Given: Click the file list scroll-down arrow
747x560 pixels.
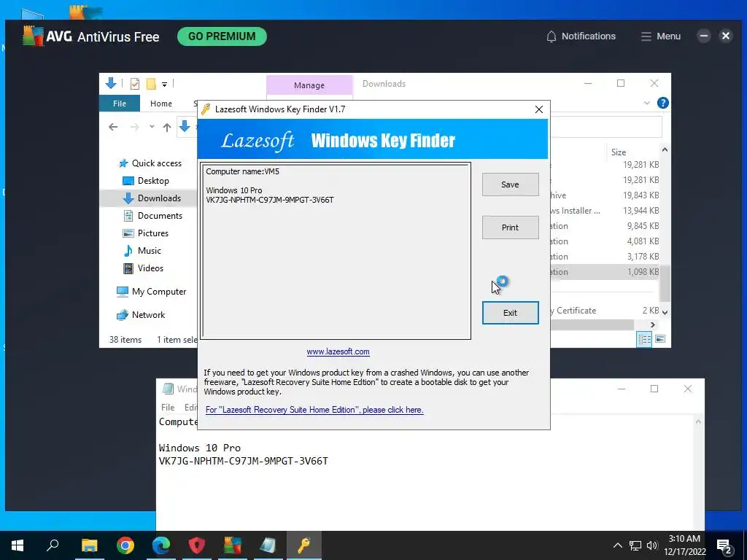Looking at the screenshot, I should point(665,312).
